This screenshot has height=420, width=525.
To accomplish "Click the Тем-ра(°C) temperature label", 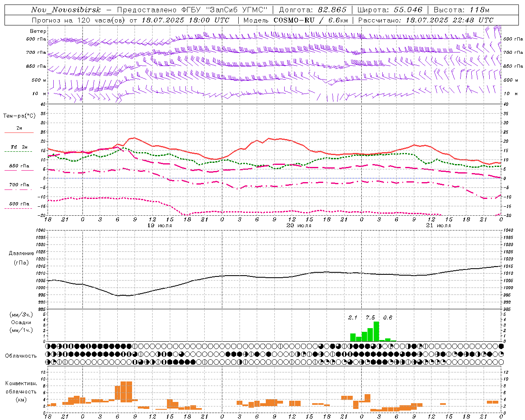I will [19, 116].
